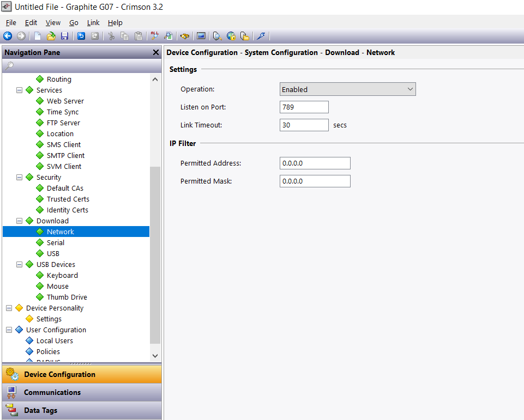Select Location in the tree

coord(60,133)
